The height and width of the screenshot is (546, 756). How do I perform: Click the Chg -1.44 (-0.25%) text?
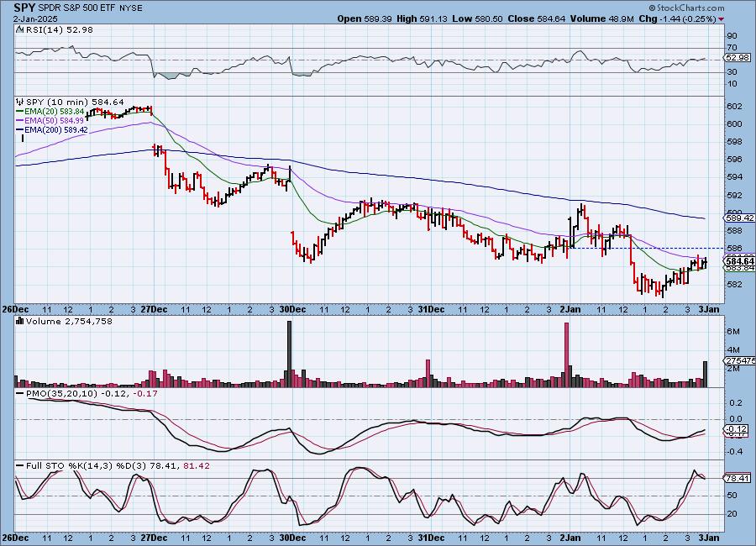[x=677, y=18]
